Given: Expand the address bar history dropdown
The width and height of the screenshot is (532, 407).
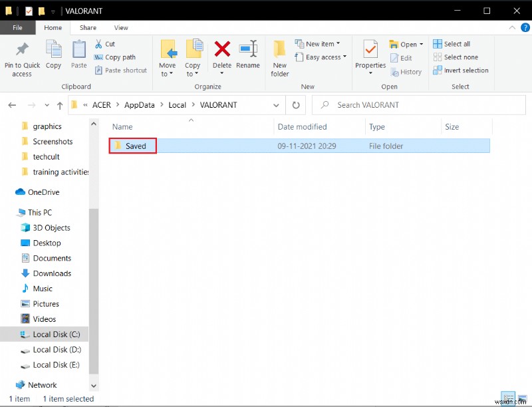Looking at the screenshot, I should [x=276, y=106].
